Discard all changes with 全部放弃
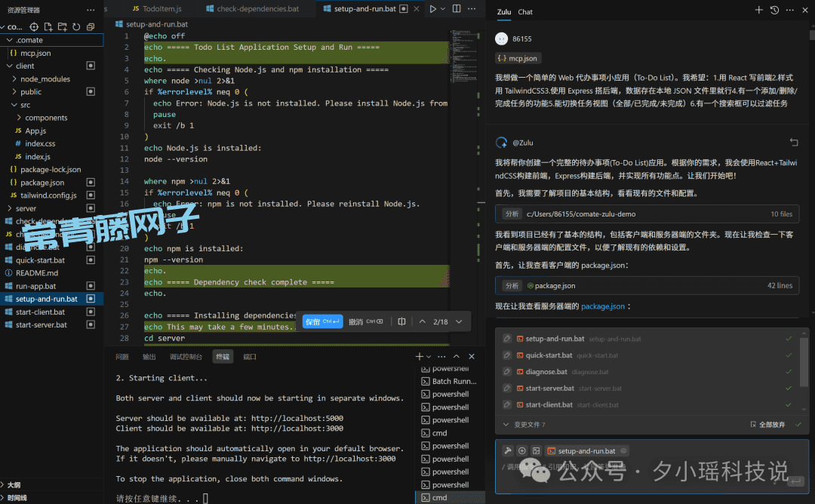 point(767,425)
